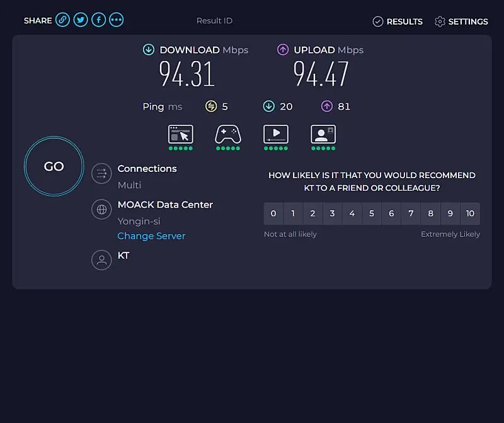Image resolution: width=504 pixels, height=423 pixels.
Task: Click the web browsing experience icon
Action: 181,134
